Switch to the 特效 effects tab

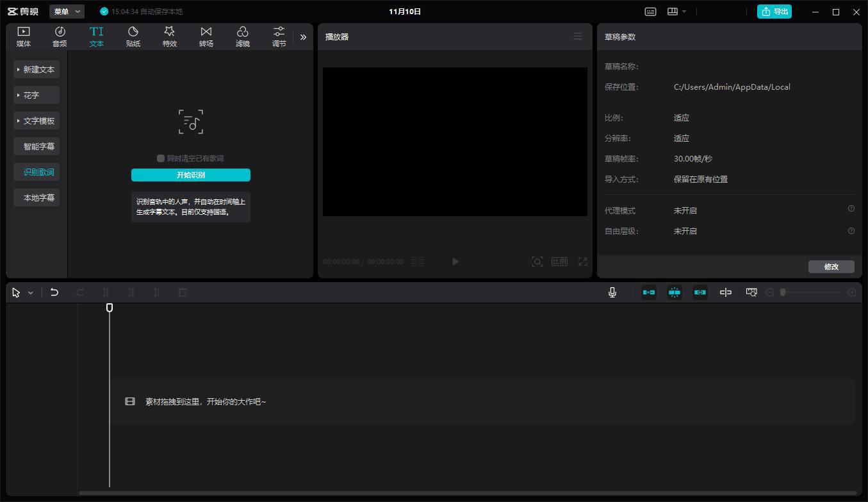pyautogui.click(x=170, y=37)
